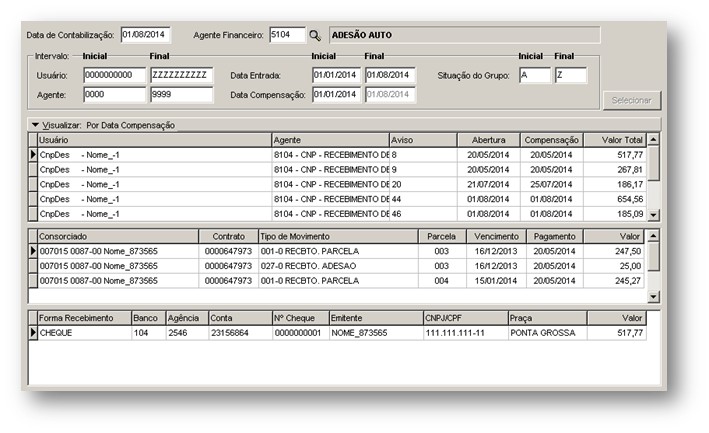Focus the Agente Financeiro code field 5104
The image size is (709, 433).
(x=288, y=35)
